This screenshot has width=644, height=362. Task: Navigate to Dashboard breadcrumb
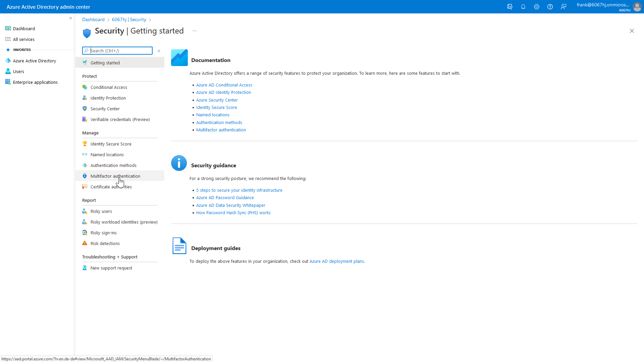[93, 19]
